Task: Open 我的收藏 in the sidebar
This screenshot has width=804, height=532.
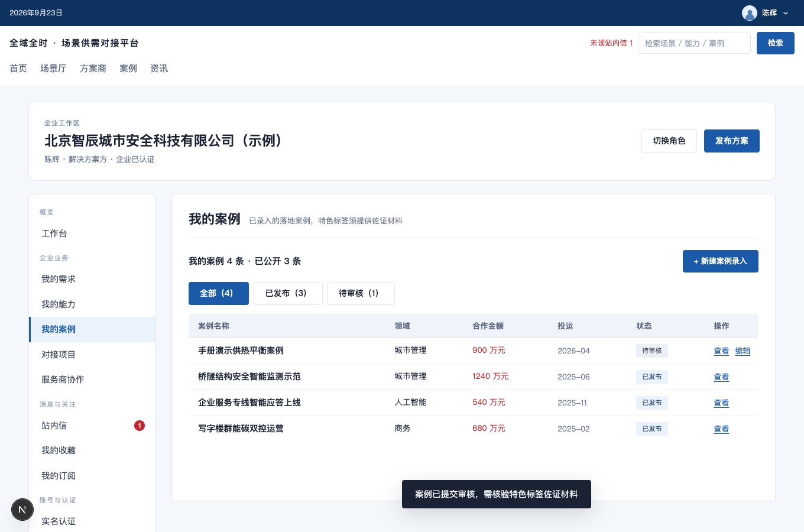Action: [92, 450]
